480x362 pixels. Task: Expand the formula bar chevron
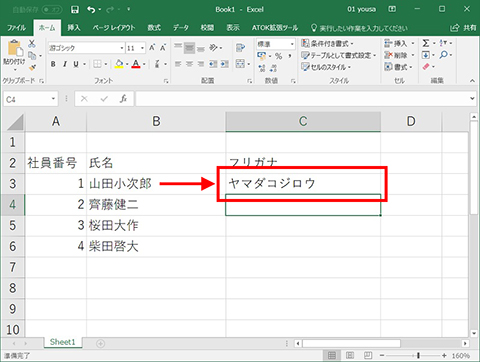tap(472, 99)
